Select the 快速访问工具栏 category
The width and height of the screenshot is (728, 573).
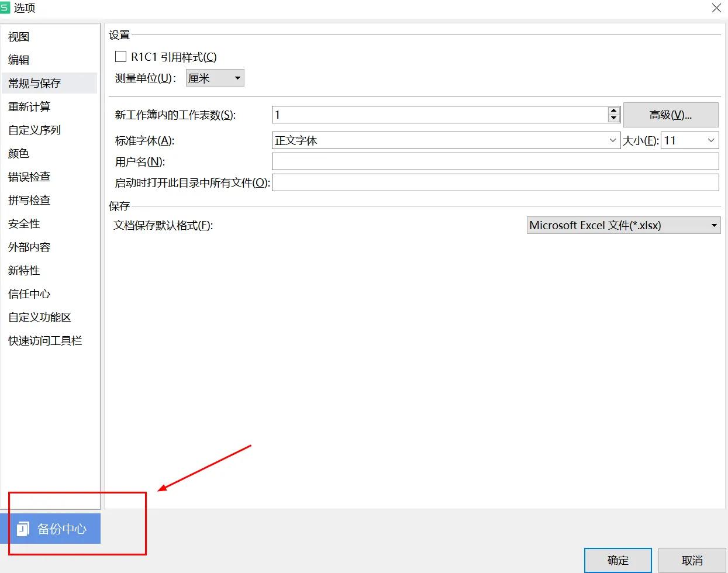click(50, 340)
